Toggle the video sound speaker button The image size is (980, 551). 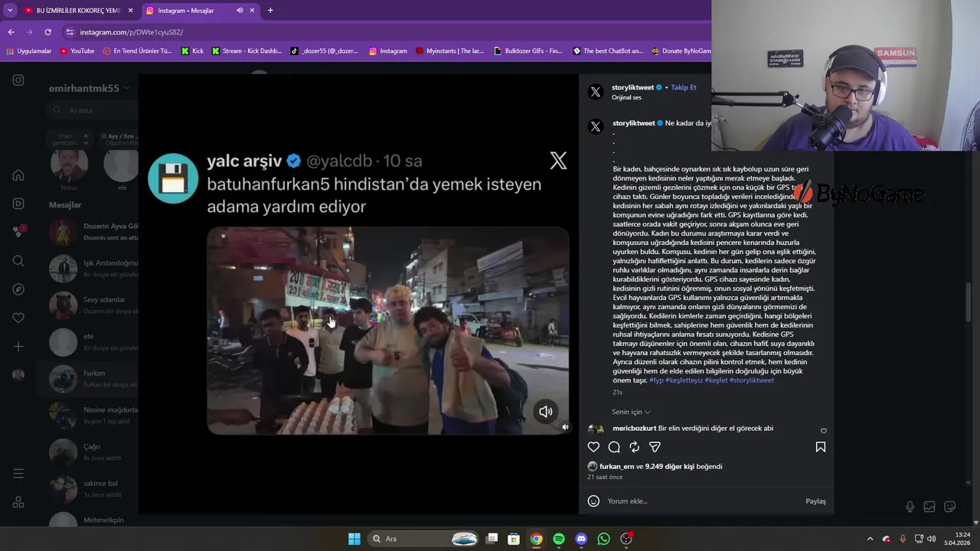click(x=545, y=412)
